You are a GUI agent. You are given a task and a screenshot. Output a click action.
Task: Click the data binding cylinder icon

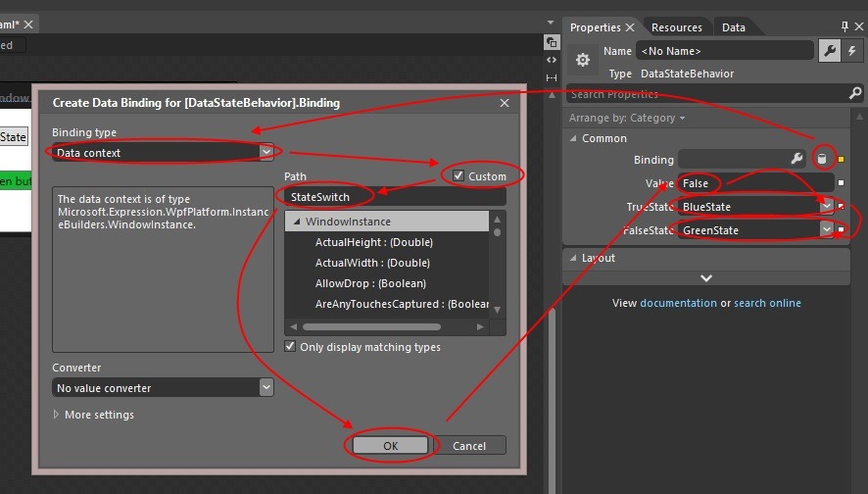[823, 160]
